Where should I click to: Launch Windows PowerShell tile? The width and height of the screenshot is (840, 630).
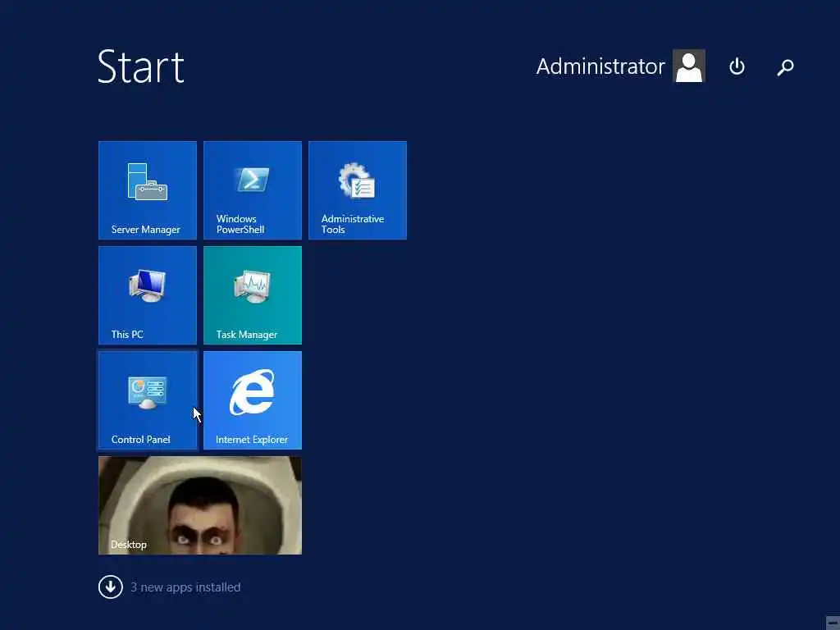point(253,190)
